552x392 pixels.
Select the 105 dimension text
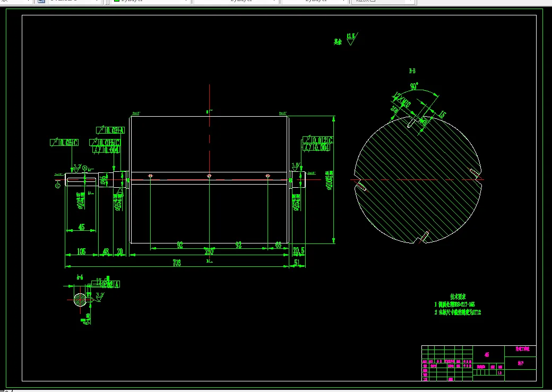pos(81,251)
